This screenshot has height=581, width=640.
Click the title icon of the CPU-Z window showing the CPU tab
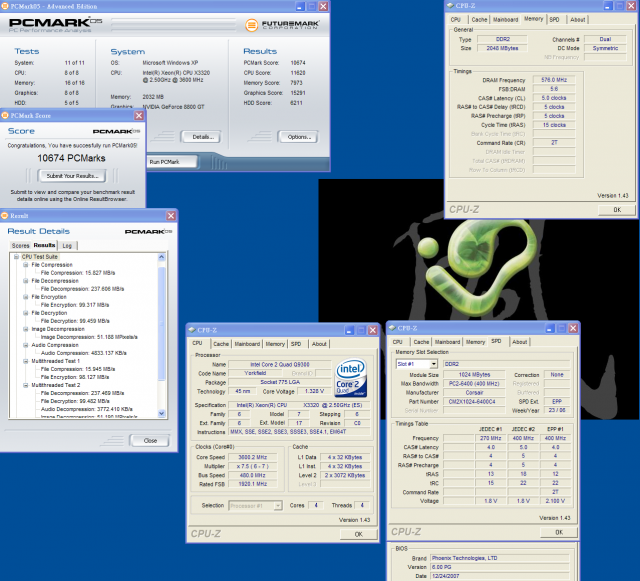(191, 330)
